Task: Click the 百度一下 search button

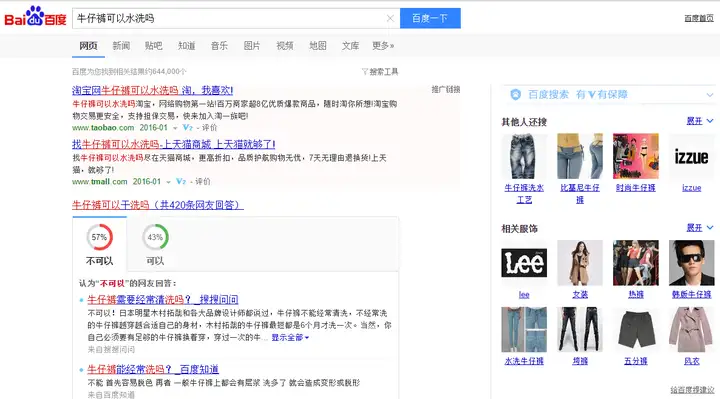Action: (x=430, y=18)
